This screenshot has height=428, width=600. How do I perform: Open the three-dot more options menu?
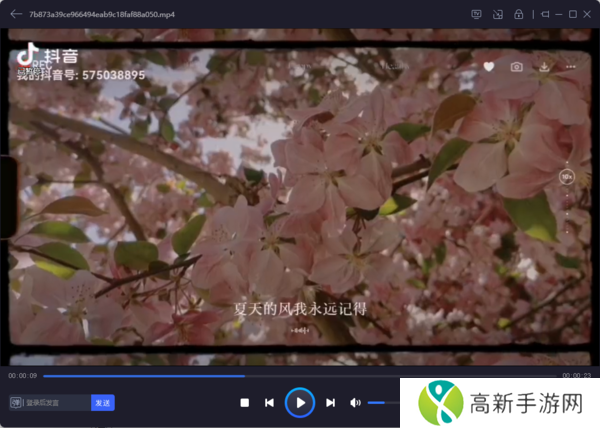[x=569, y=66]
